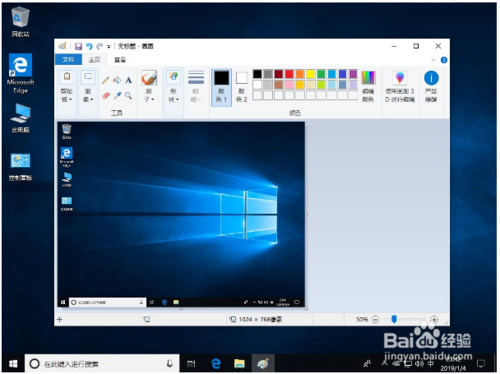Open Edge from the taskbar
500x374 pixels.
(x=216, y=363)
